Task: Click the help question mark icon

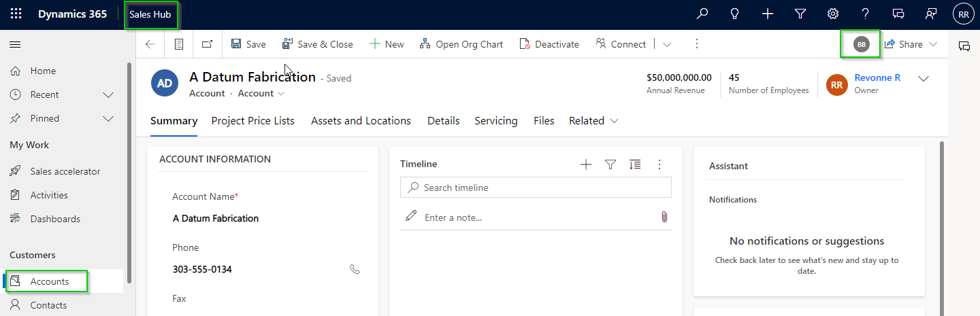Action: (x=865, y=14)
